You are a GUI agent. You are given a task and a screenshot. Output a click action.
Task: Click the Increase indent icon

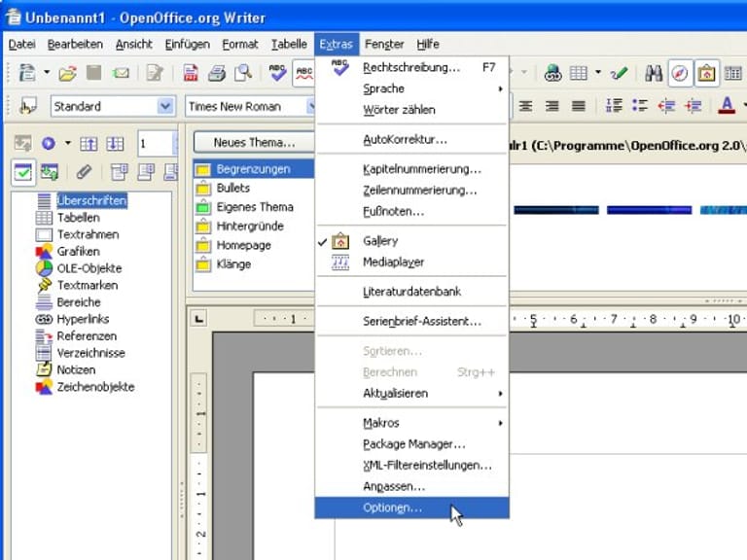(693, 105)
